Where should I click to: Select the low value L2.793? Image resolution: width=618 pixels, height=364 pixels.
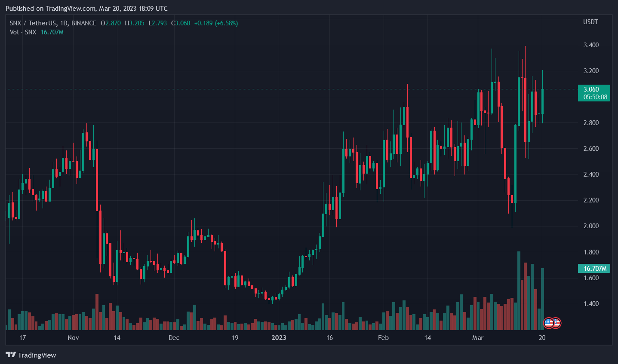[157, 23]
